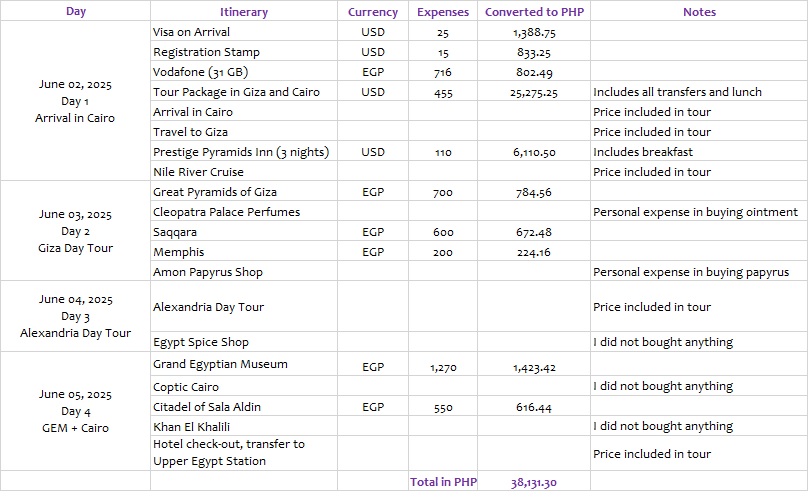
Task: Select the Vodafone (31 GB) cell
Action: pos(200,72)
